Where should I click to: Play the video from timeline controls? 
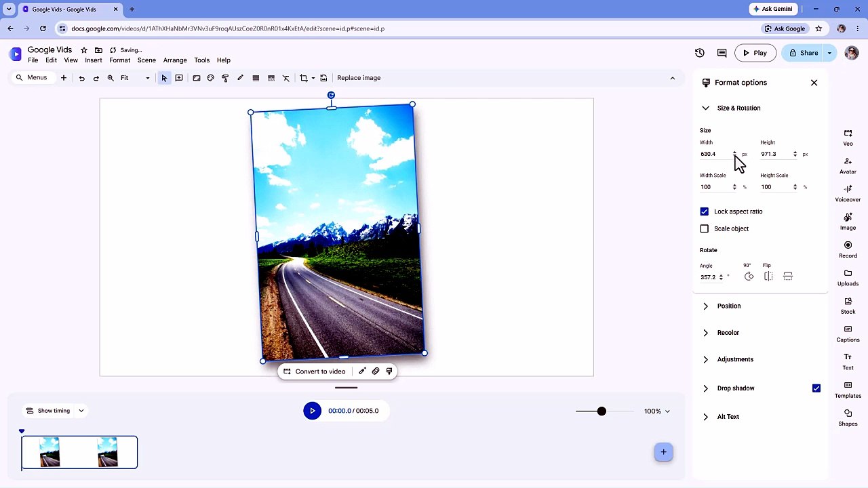pos(312,411)
